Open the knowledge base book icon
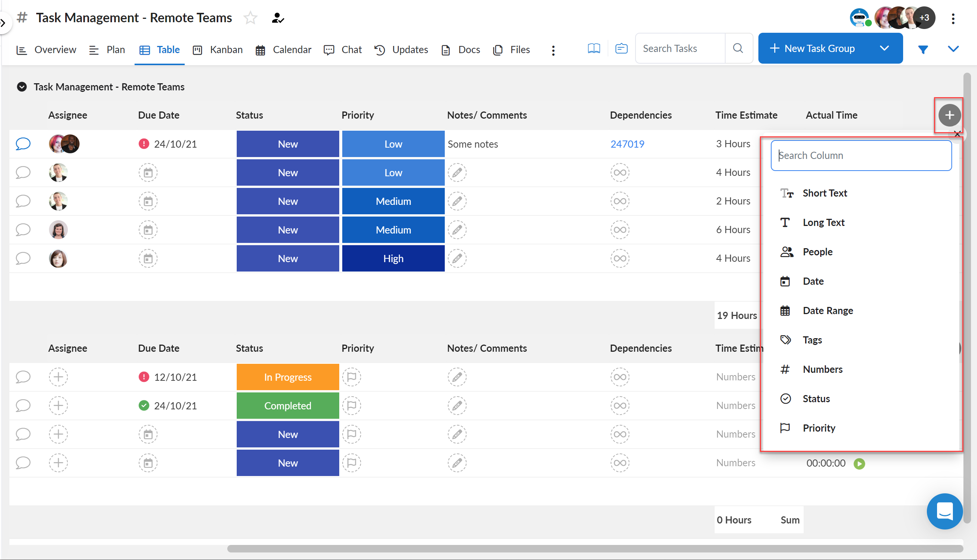 (594, 48)
